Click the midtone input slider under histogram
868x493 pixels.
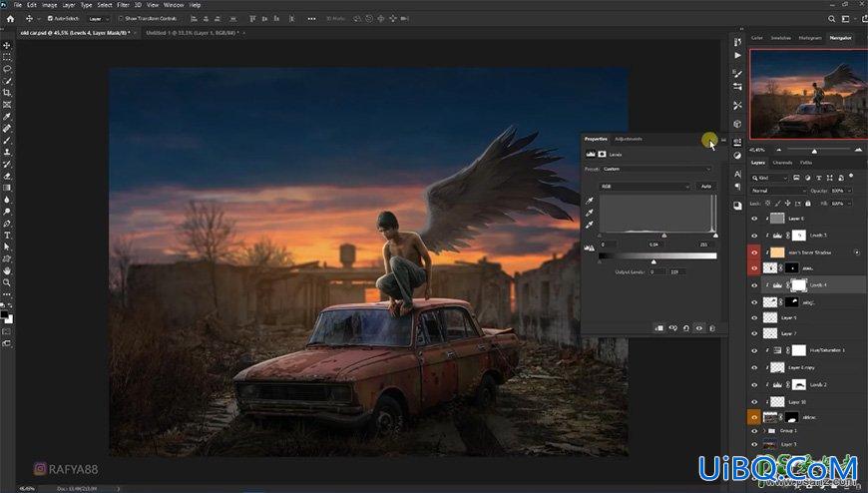tap(664, 236)
